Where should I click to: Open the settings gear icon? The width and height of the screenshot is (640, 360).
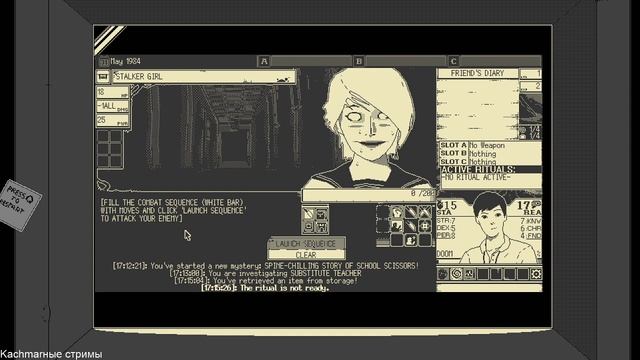coord(536,274)
